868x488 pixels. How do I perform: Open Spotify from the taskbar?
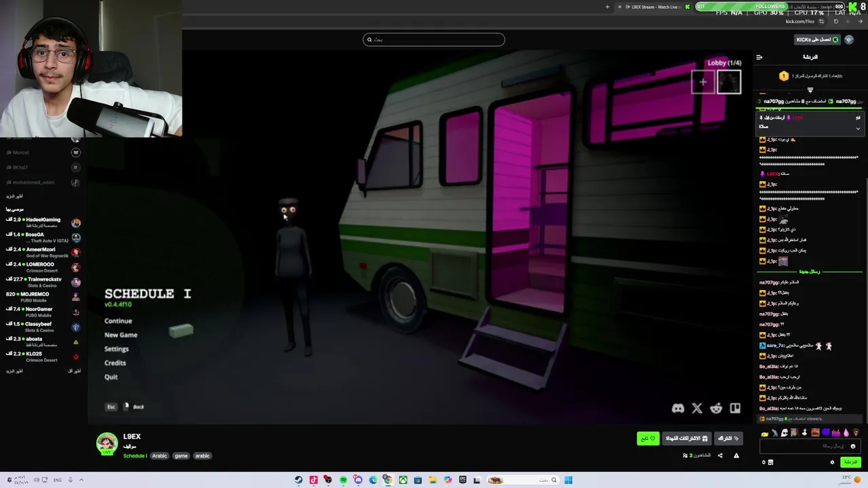[x=343, y=480]
